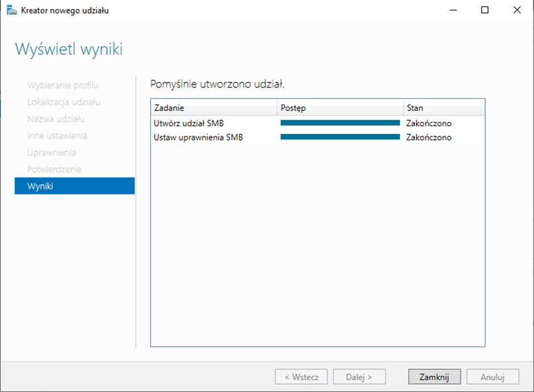Click the wizard icon in the title bar
534x392 pixels.
(x=11, y=10)
